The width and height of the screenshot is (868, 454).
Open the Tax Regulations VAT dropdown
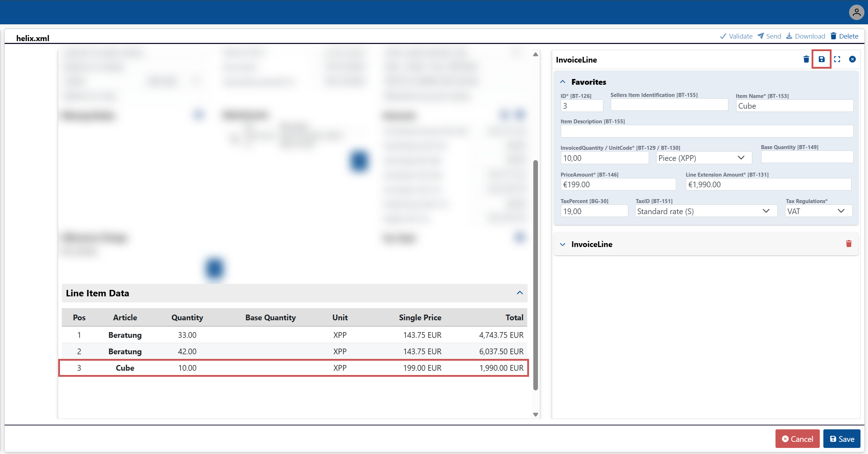(819, 211)
